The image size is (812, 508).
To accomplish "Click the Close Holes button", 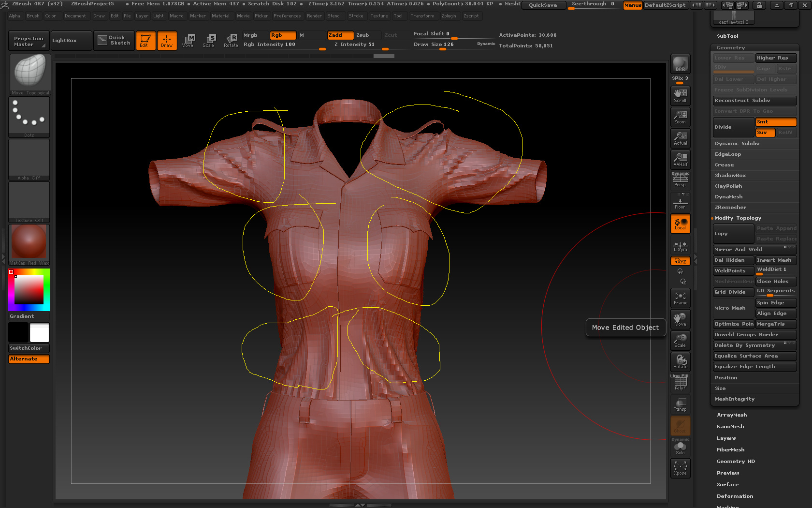I will pyautogui.click(x=776, y=282).
